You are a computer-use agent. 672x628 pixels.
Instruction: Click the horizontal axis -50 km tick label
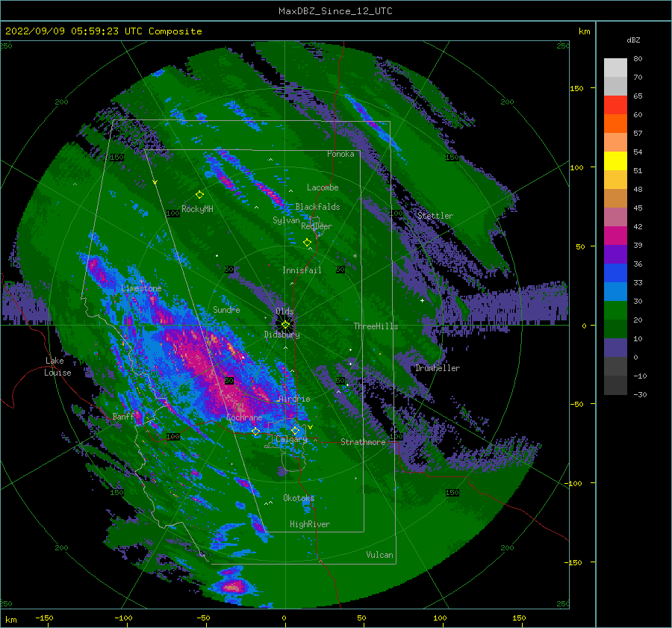pos(204,618)
